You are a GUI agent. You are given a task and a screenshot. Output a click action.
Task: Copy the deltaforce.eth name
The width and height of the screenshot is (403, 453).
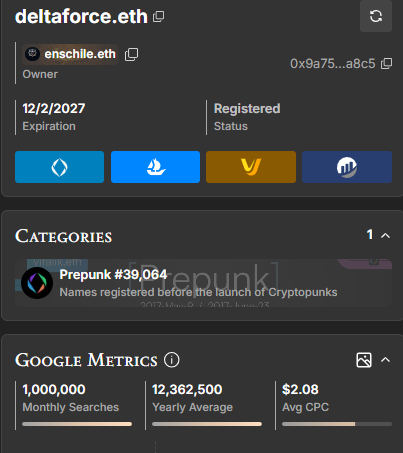158,16
